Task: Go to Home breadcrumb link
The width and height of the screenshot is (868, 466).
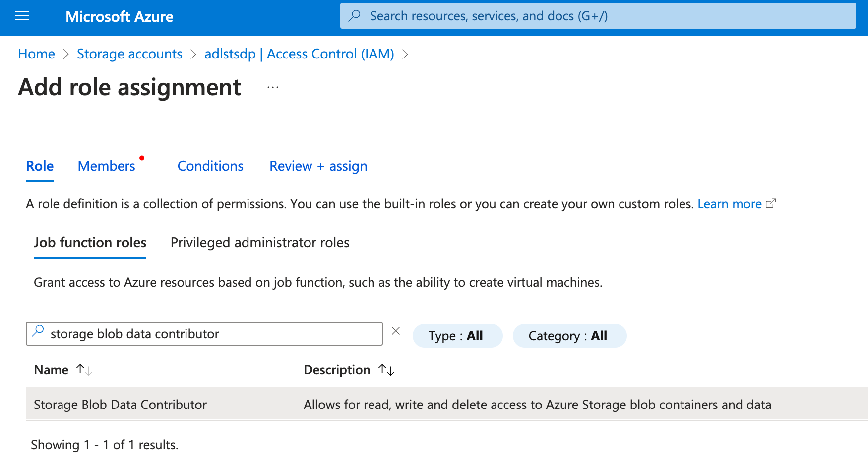Action: pyautogui.click(x=36, y=54)
